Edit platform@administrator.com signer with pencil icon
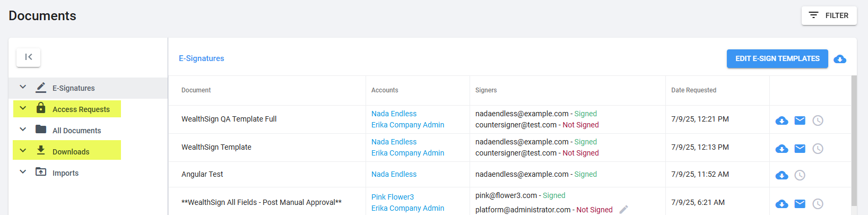The height and width of the screenshot is (215, 868). click(624, 209)
